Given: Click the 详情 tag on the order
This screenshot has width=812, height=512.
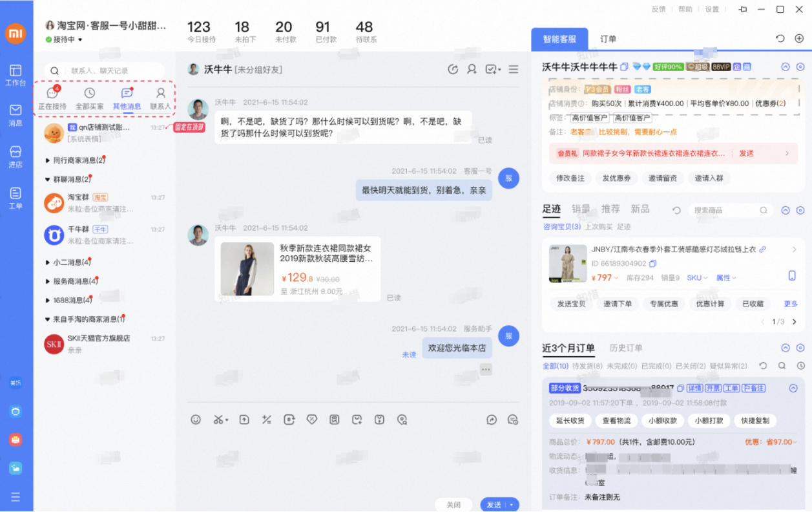Looking at the screenshot, I should [x=694, y=389].
